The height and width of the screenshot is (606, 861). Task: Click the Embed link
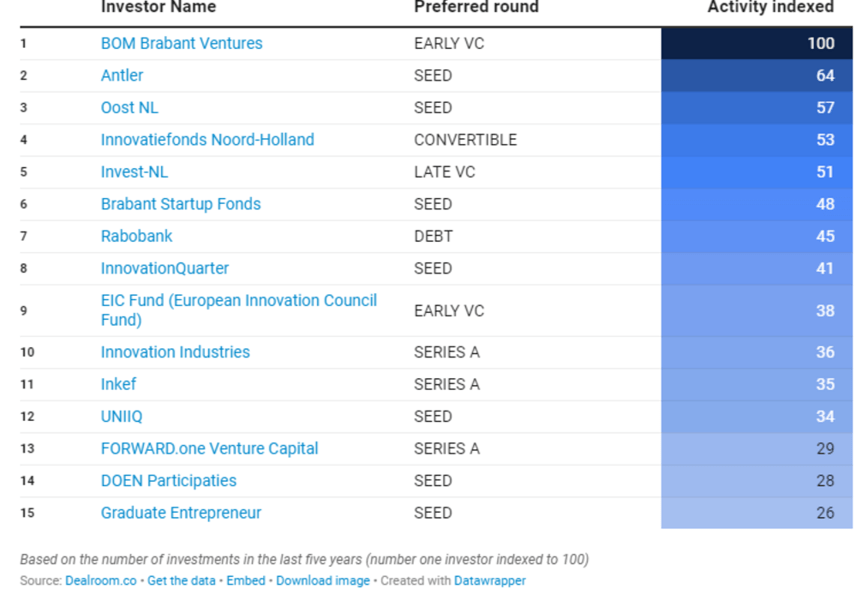246,581
